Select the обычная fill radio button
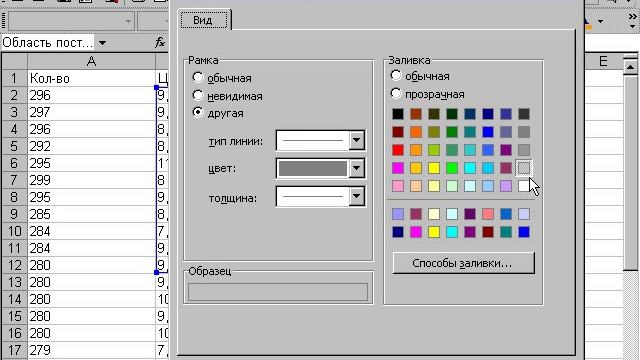Viewport: 640px width, 360px height. (x=396, y=76)
